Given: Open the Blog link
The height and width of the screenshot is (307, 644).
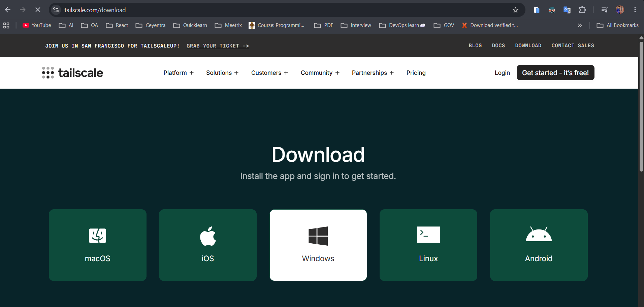Looking at the screenshot, I should (475, 45).
